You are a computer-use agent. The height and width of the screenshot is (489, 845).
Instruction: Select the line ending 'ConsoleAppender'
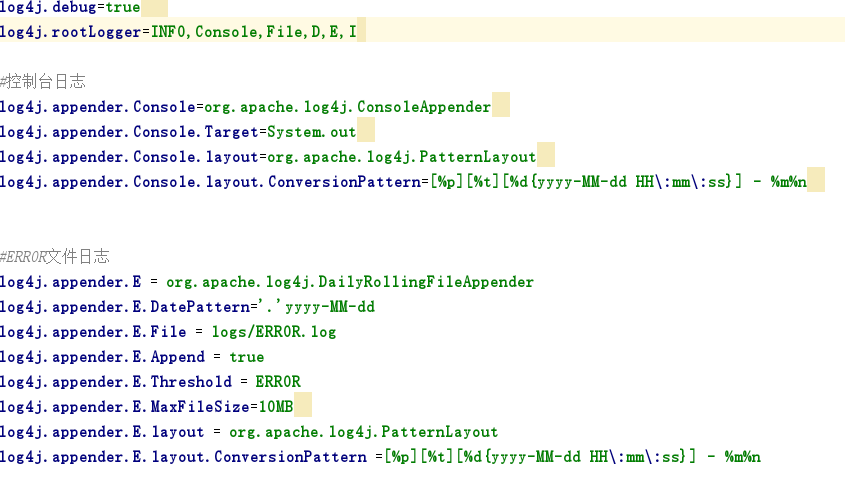246,107
